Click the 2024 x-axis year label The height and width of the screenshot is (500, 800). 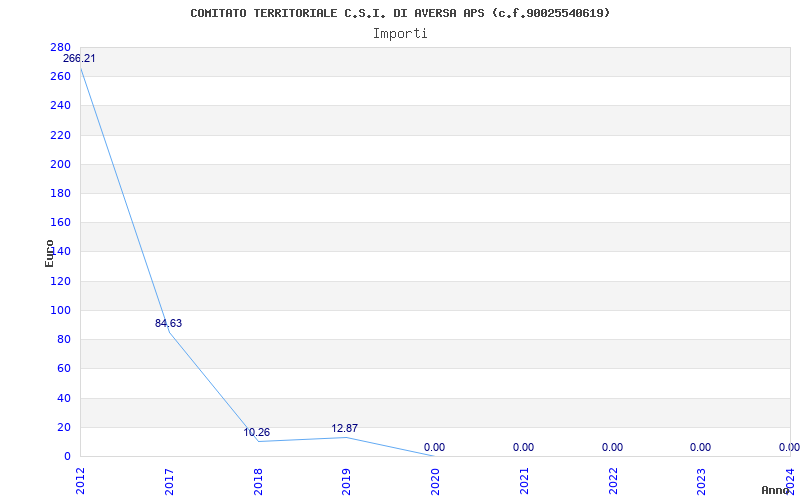pos(790,481)
